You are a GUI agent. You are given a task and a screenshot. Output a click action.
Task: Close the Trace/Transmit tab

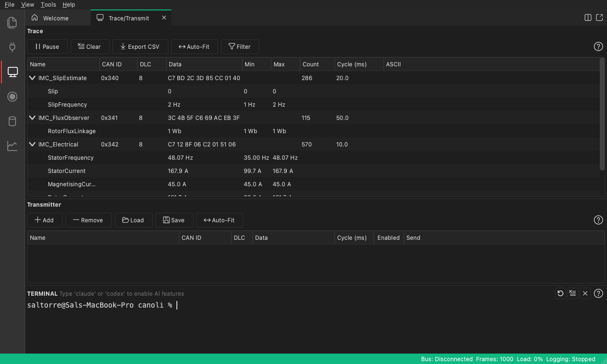coord(164,18)
